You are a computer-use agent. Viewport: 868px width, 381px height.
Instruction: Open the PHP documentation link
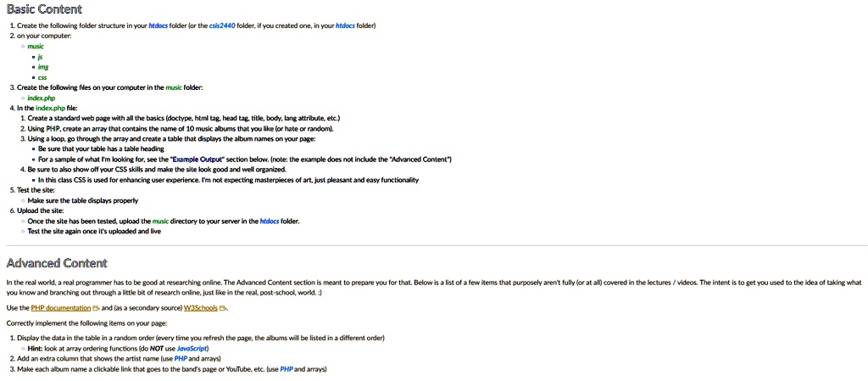click(61, 308)
